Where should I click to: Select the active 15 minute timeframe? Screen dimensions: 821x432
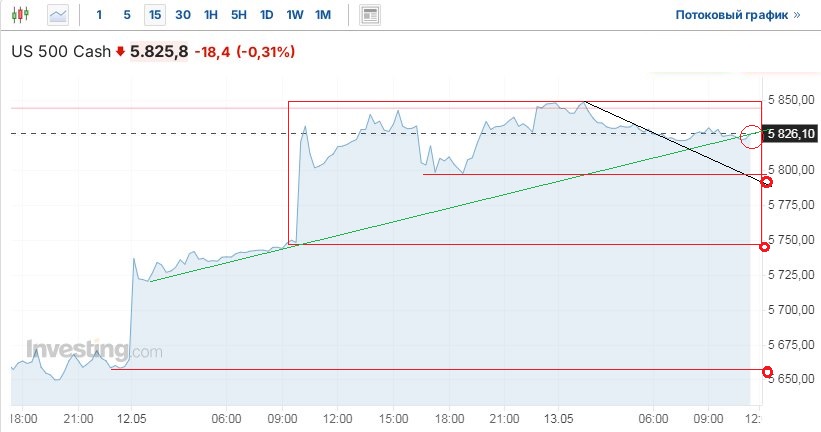[154, 15]
